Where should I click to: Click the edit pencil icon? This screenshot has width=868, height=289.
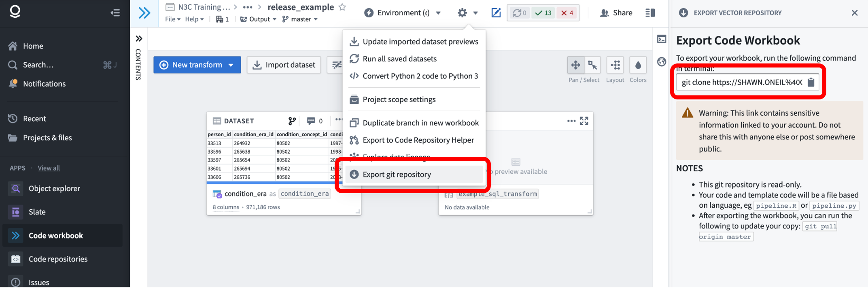[x=496, y=13]
